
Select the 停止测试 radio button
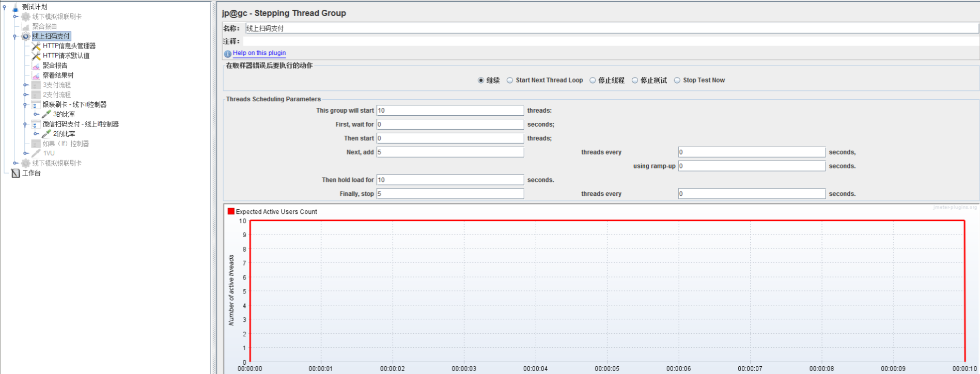635,80
